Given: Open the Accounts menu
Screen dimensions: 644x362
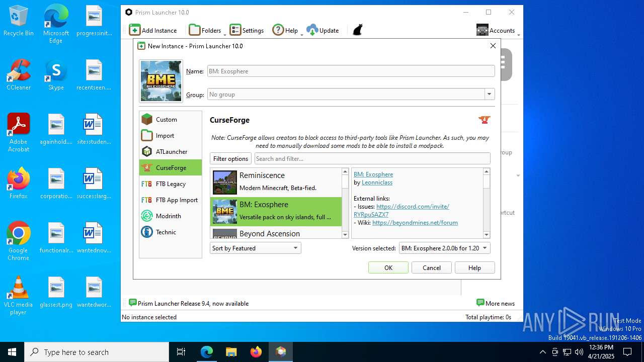Looking at the screenshot, I should click(497, 30).
